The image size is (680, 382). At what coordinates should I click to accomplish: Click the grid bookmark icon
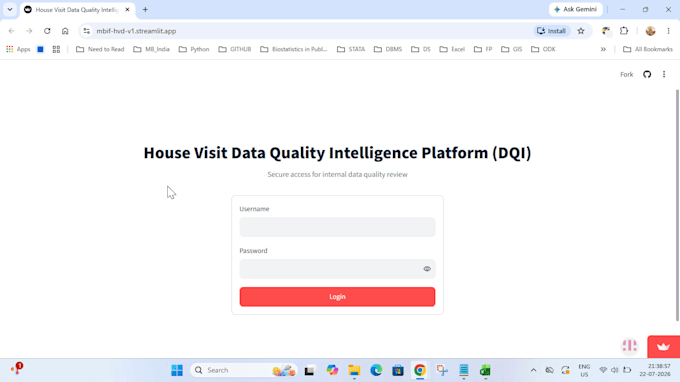56,49
